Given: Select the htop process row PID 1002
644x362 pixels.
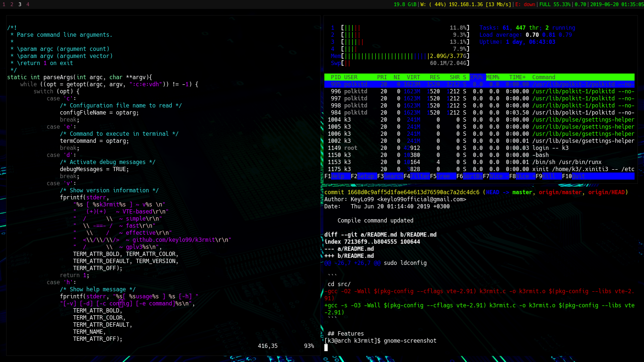Looking at the screenshot, I should click(x=479, y=141).
